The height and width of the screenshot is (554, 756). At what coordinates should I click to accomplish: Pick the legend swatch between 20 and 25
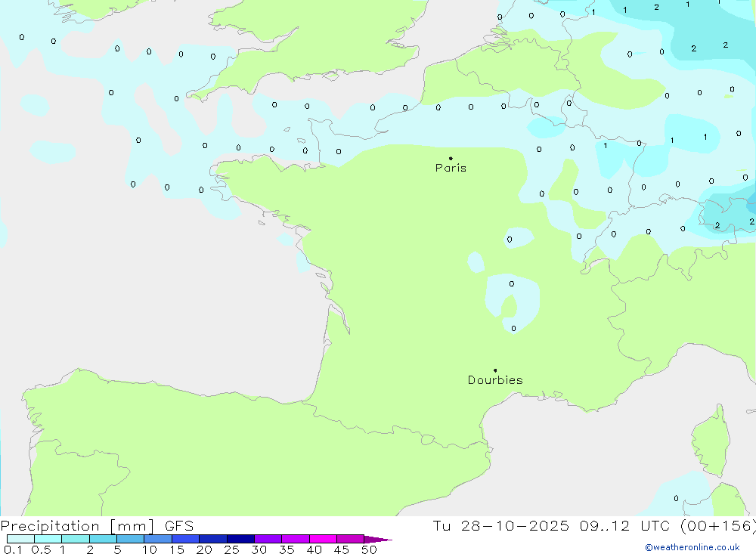point(213,539)
